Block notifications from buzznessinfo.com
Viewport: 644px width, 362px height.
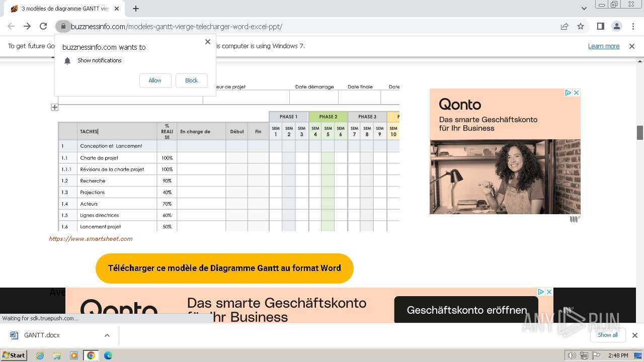pos(191,80)
